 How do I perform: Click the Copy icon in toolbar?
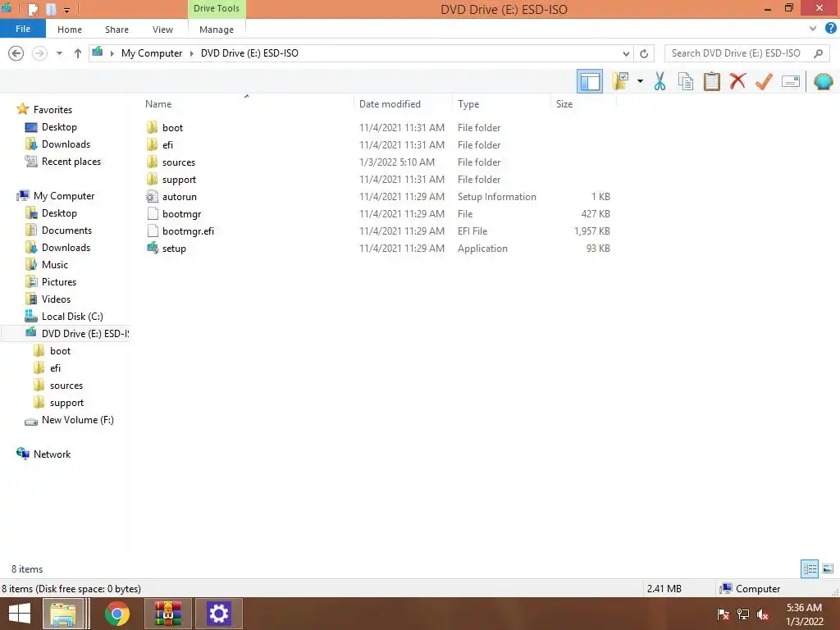[686, 81]
